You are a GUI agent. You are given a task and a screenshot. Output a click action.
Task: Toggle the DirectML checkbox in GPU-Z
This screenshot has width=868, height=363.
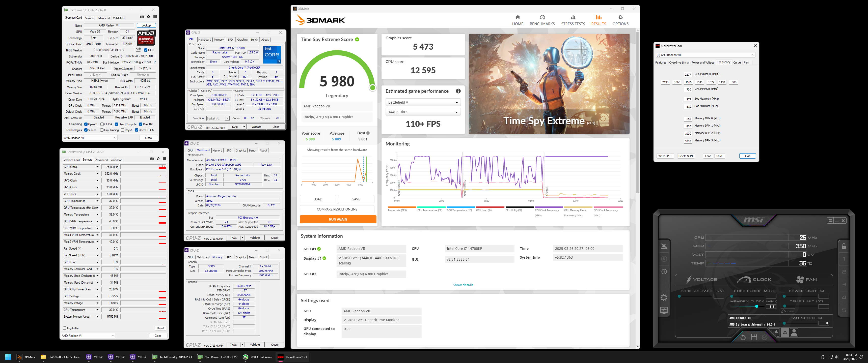coord(141,124)
